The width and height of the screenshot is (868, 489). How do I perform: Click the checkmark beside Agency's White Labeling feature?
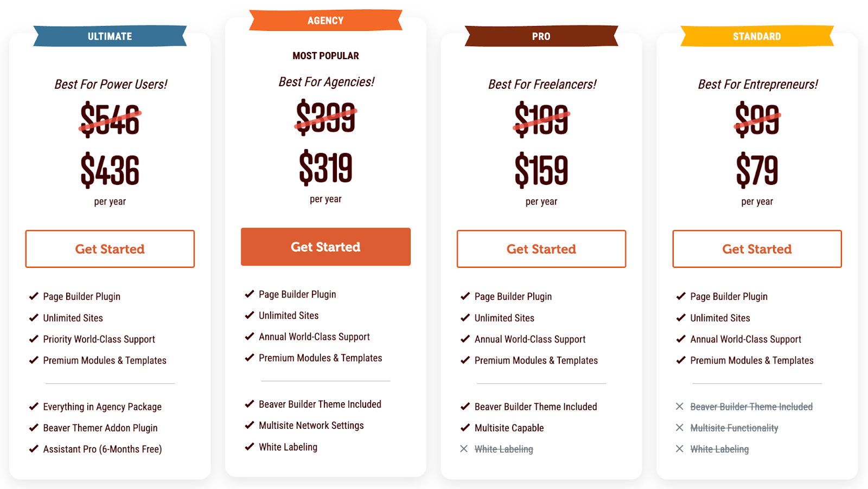pos(248,447)
